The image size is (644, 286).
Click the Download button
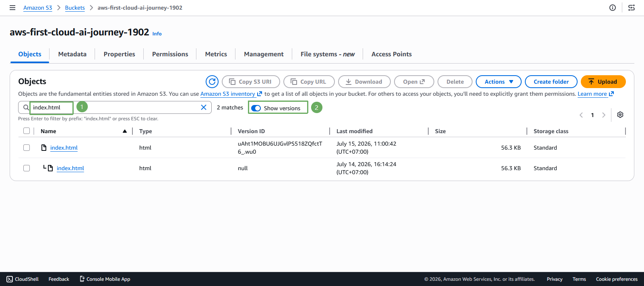[364, 82]
